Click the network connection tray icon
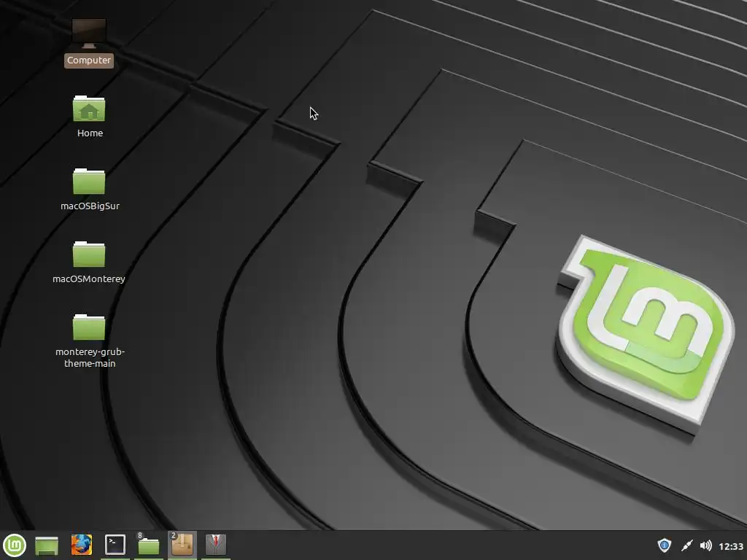The width and height of the screenshot is (747, 560). click(x=686, y=545)
